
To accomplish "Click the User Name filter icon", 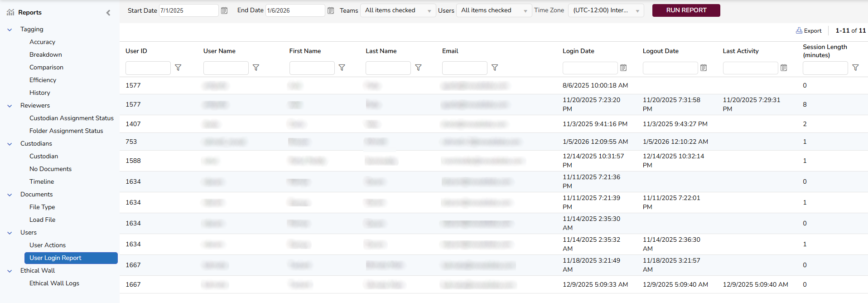I will coord(256,68).
